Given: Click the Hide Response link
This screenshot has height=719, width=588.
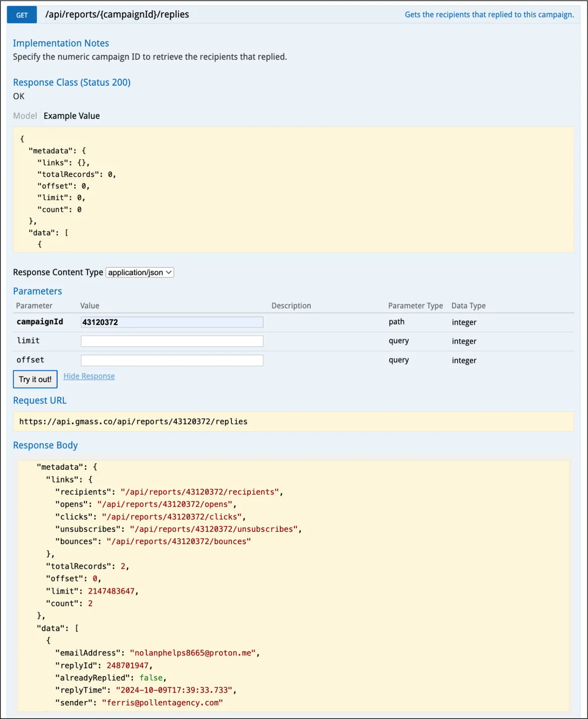Looking at the screenshot, I should (x=89, y=376).
